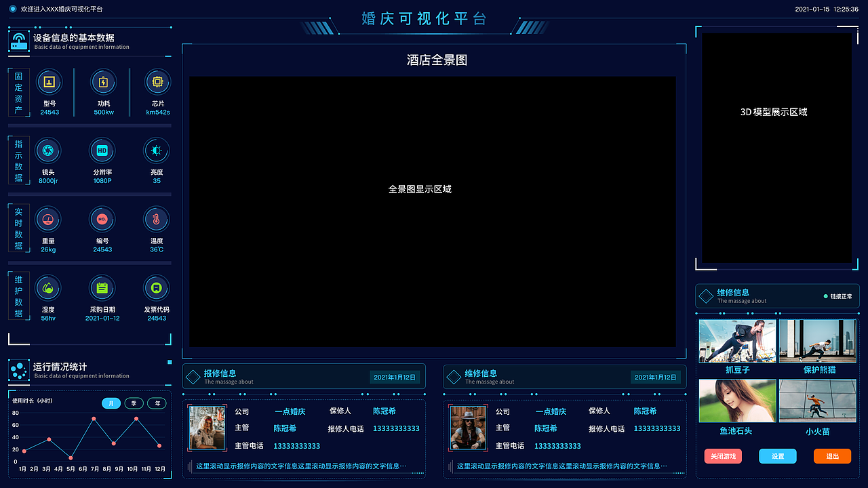Select the 镜头 lens icon
This screenshot has height=488, width=868.
point(48,150)
